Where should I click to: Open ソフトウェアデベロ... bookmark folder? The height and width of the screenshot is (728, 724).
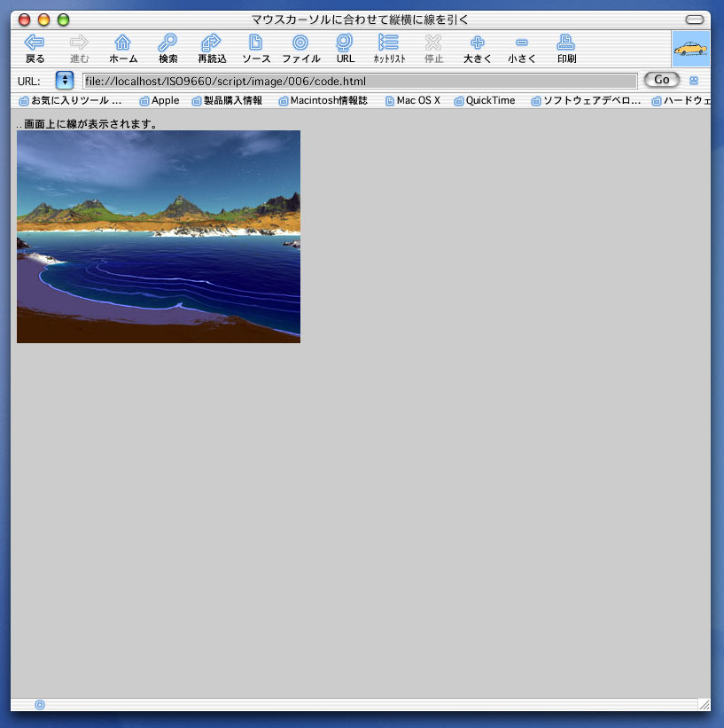pos(586,100)
